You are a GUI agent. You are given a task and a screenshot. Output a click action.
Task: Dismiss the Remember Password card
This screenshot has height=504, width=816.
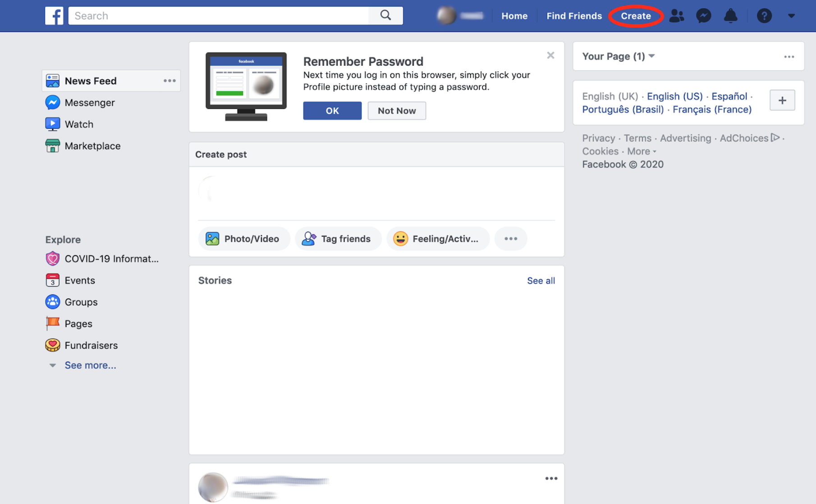tap(550, 55)
